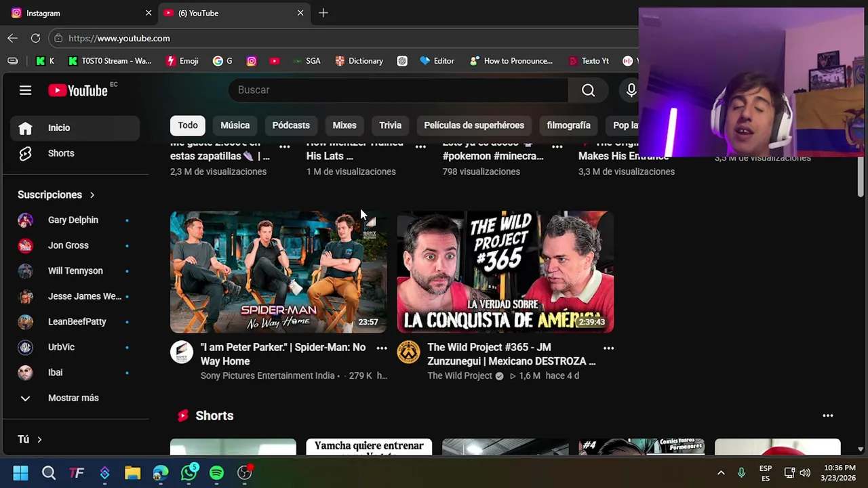Activate voice search microphone
The height and width of the screenshot is (488, 868).
tap(631, 90)
